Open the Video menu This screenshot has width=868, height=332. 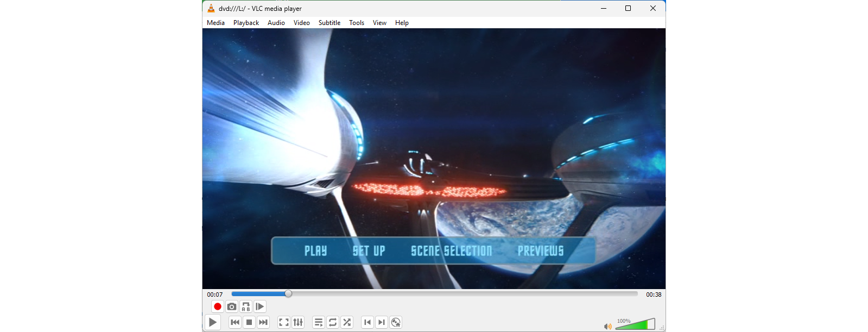click(x=301, y=23)
